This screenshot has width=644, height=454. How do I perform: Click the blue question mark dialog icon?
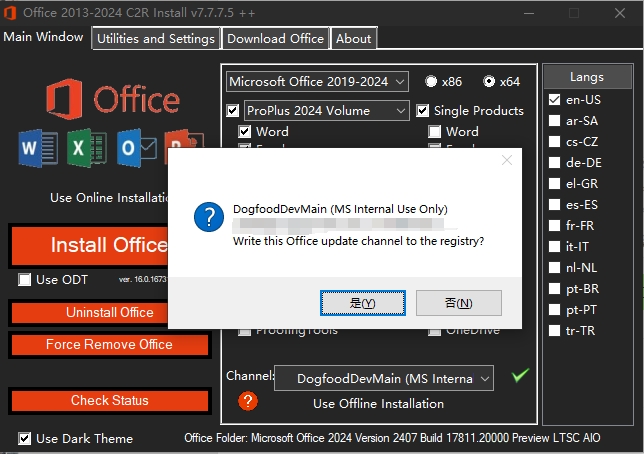pyautogui.click(x=209, y=217)
